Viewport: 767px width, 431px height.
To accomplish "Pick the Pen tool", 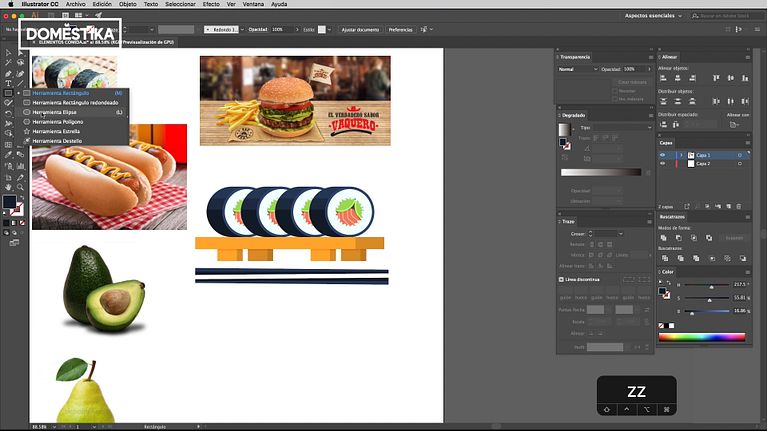I will [x=8, y=73].
